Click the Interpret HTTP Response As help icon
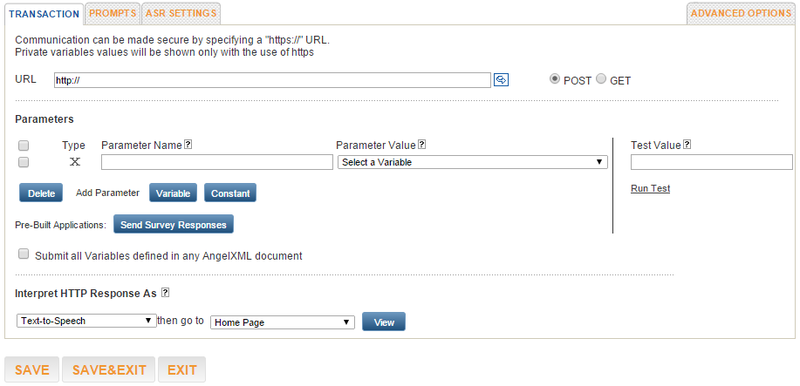 pyautogui.click(x=165, y=293)
